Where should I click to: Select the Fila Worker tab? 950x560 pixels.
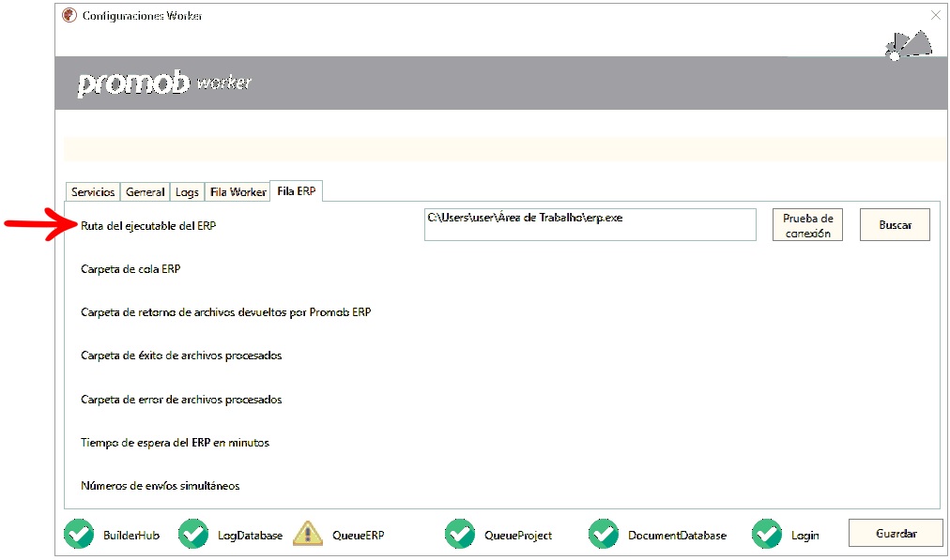(x=237, y=192)
